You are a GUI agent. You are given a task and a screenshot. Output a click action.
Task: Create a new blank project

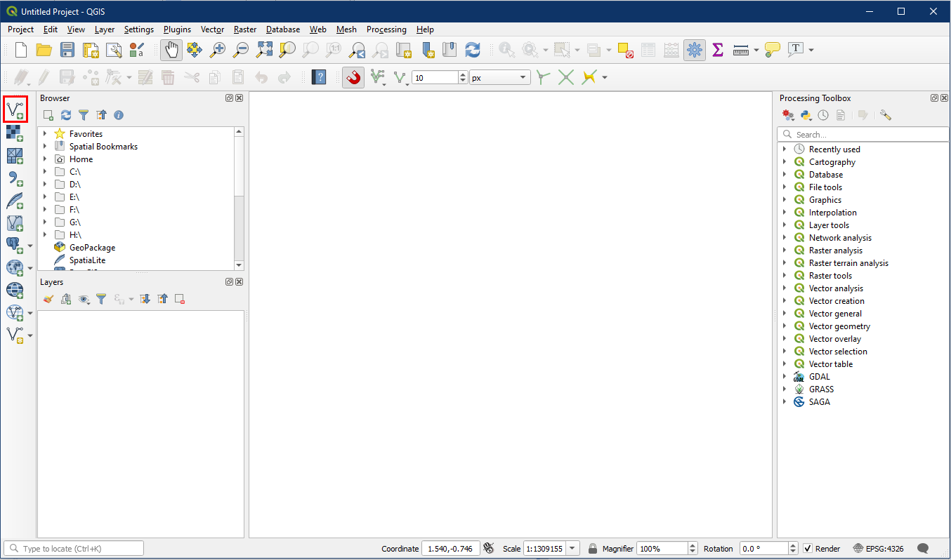(x=21, y=50)
